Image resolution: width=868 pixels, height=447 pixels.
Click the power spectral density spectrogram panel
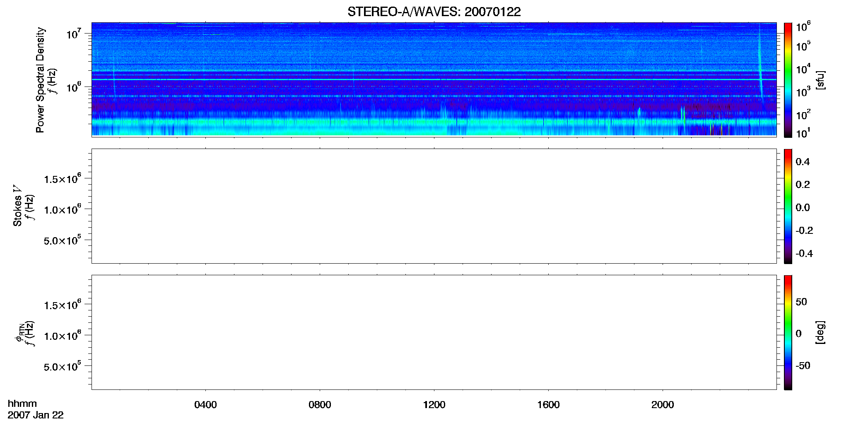point(434,79)
